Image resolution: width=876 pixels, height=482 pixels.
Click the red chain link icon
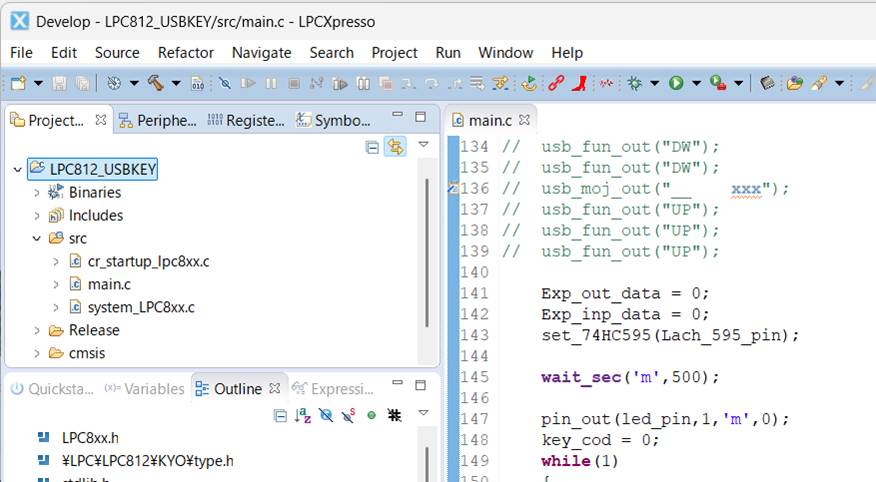tap(555, 84)
